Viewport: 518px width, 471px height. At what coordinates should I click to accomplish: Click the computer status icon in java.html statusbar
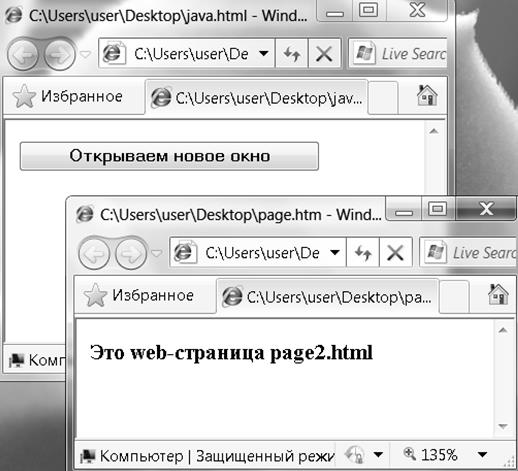point(17,360)
